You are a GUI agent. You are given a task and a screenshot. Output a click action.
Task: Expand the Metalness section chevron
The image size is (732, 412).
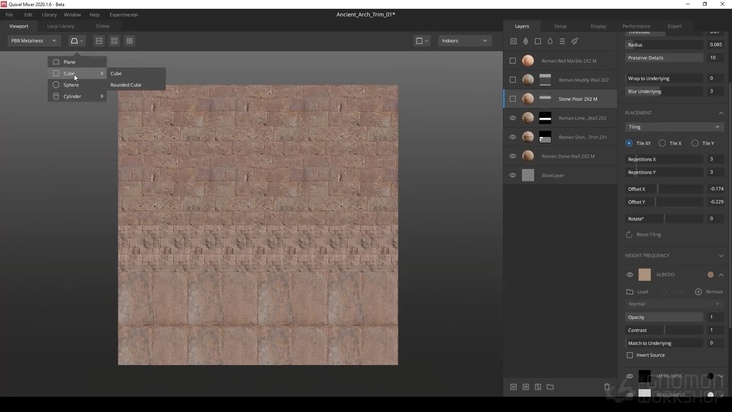721,376
